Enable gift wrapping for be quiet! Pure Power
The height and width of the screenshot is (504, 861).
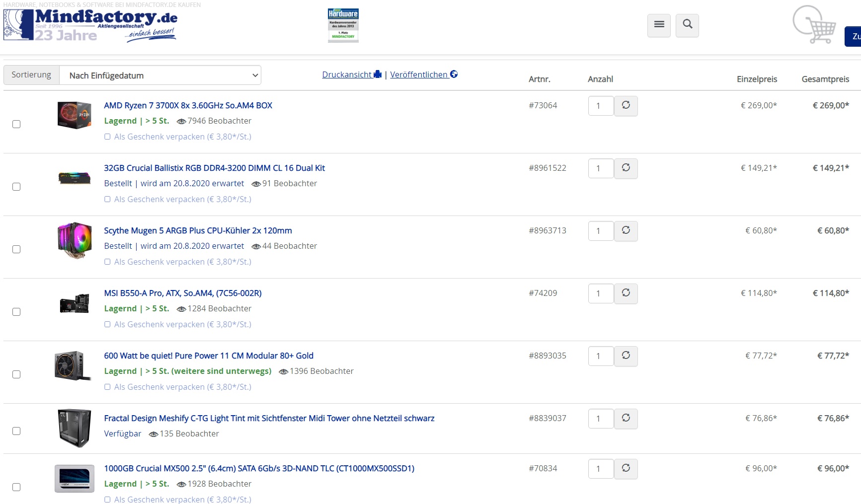(107, 387)
